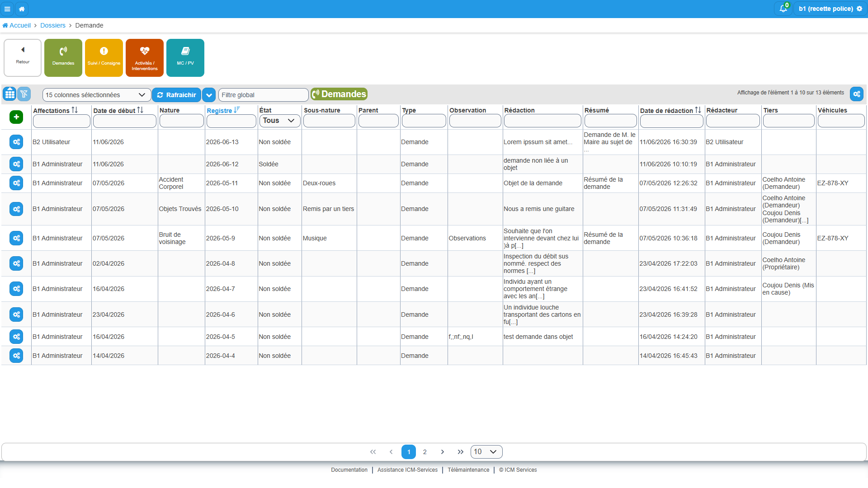Screen dimensions: 868x488
Task: Click the Rafraîchir button
Action: tap(176, 95)
